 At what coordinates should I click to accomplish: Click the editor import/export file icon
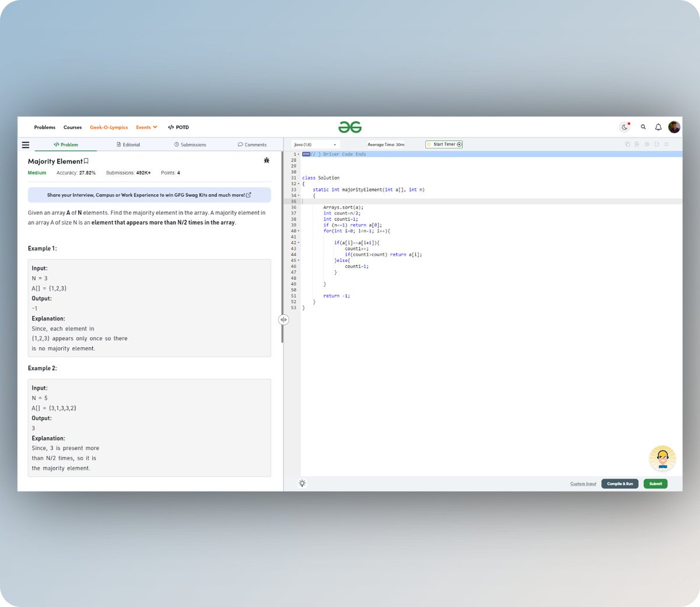[x=637, y=144]
